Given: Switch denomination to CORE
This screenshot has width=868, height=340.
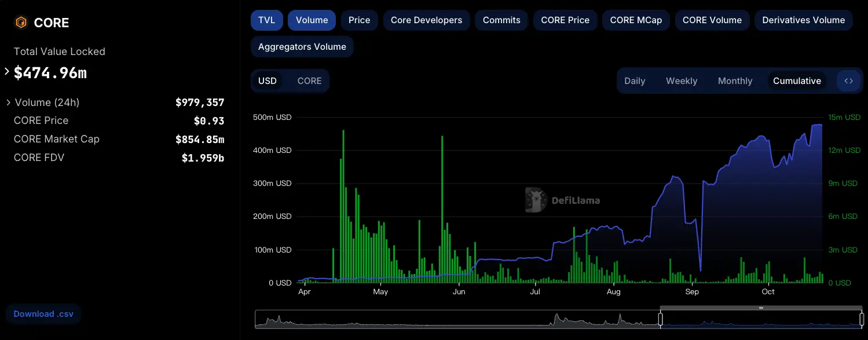Looking at the screenshot, I should (309, 81).
